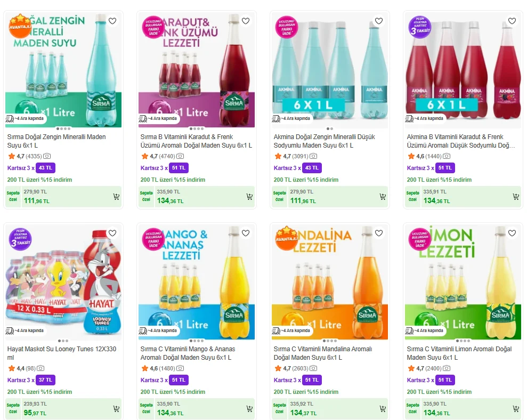Open rating 4,6 (1480) reviews for Sırma Mango
527x420 pixels.
point(163,368)
